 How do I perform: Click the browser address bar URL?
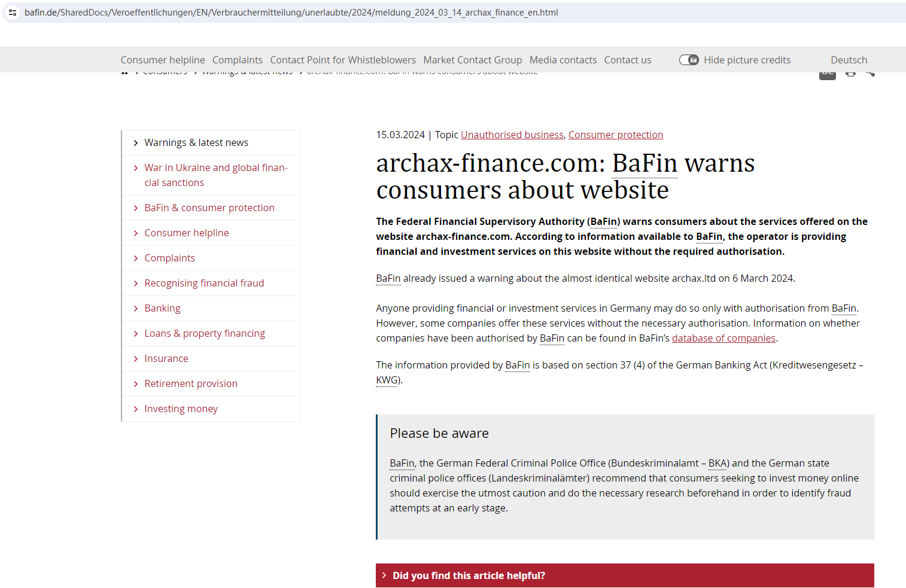click(291, 13)
